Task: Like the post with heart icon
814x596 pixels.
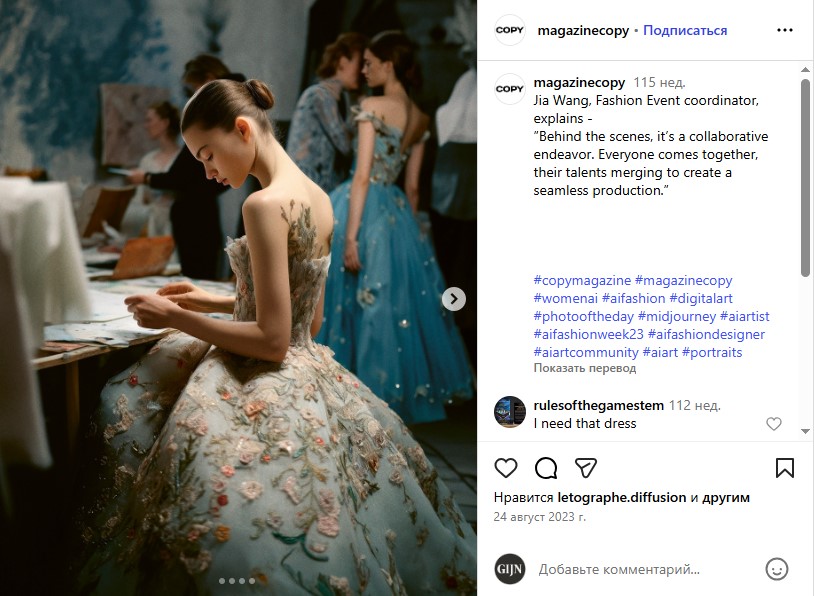Action: (x=506, y=468)
